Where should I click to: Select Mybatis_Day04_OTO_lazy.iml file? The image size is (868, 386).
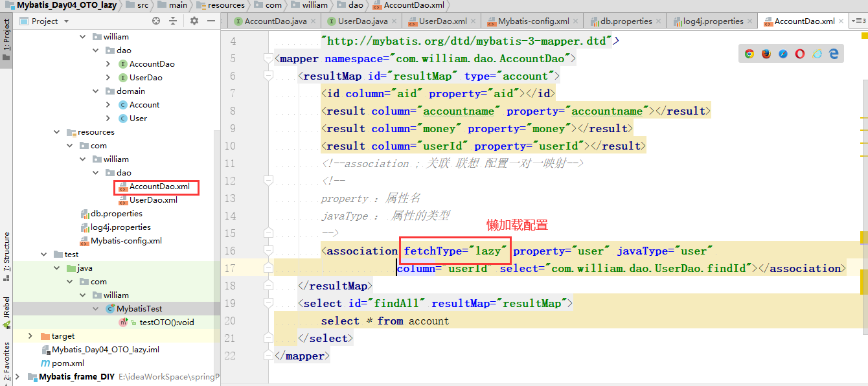(100, 350)
